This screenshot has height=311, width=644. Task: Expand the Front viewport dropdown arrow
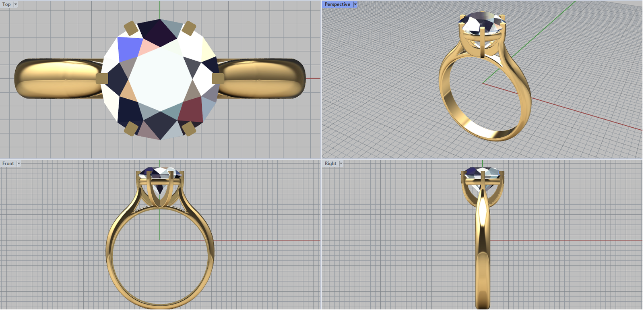point(19,164)
